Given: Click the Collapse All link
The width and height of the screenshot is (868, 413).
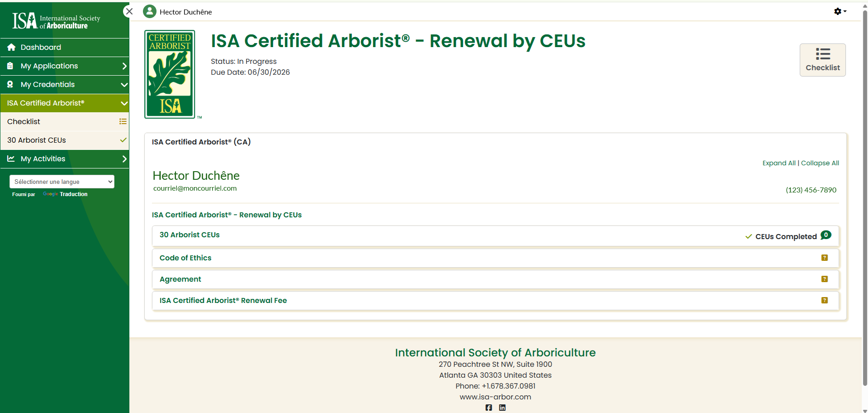Looking at the screenshot, I should click(x=820, y=163).
